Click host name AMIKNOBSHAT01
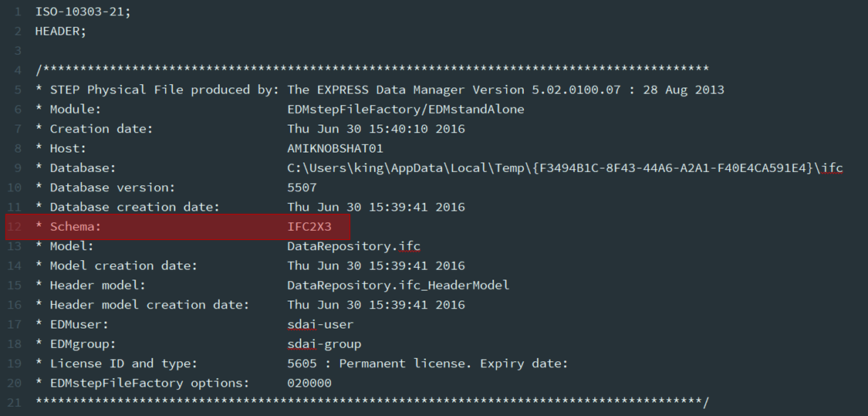868x416 pixels. coord(335,148)
